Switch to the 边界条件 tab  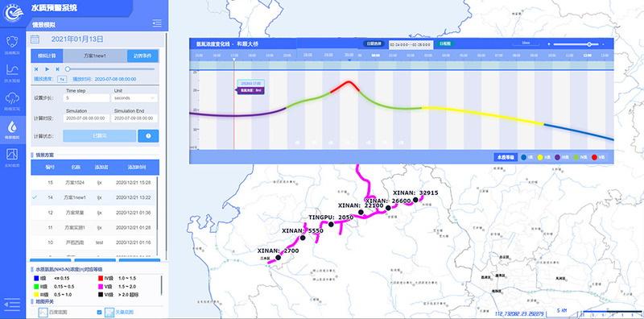[142, 56]
